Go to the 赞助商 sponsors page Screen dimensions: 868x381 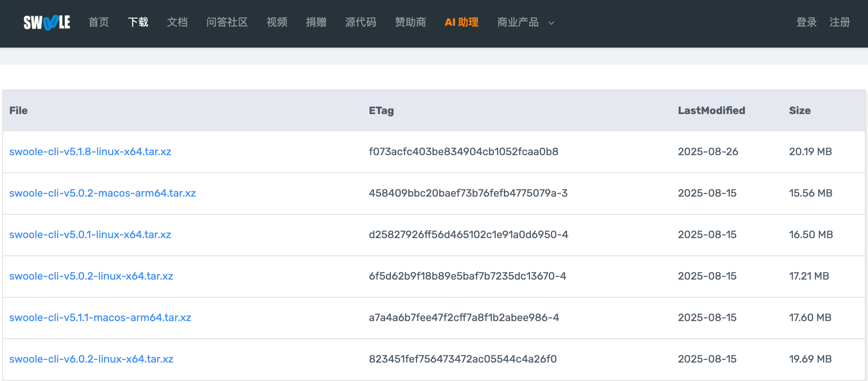coord(411,22)
